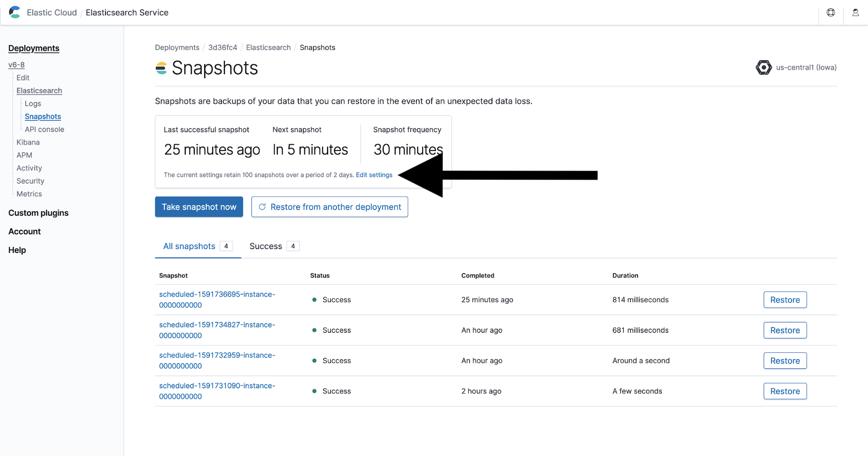
Task: Click the Edit settings link
Action: (x=374, y=175)
